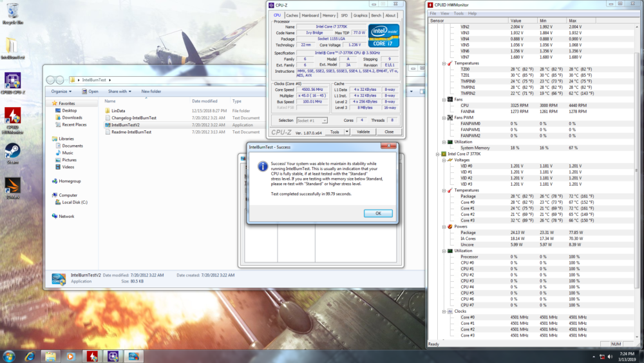Open Homegroup in Explorer sidebar
This screenshot has width=644, height=363.
(70, 181)
